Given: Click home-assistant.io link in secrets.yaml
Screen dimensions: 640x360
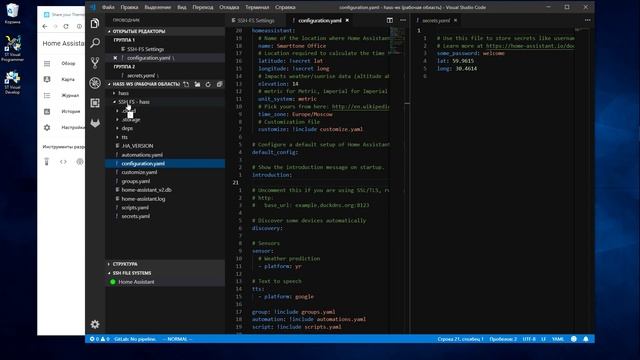Looking at the screenshot, I should click(530, 46).
